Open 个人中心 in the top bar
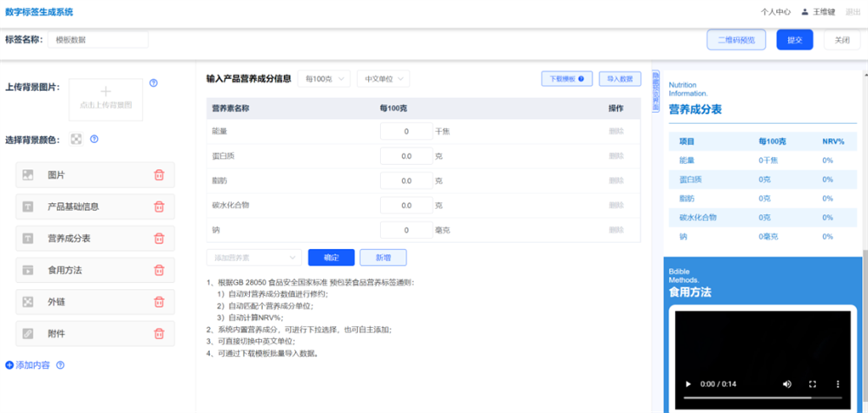The width and height of the screenshot is (868, 413). (x=775, y=12)
